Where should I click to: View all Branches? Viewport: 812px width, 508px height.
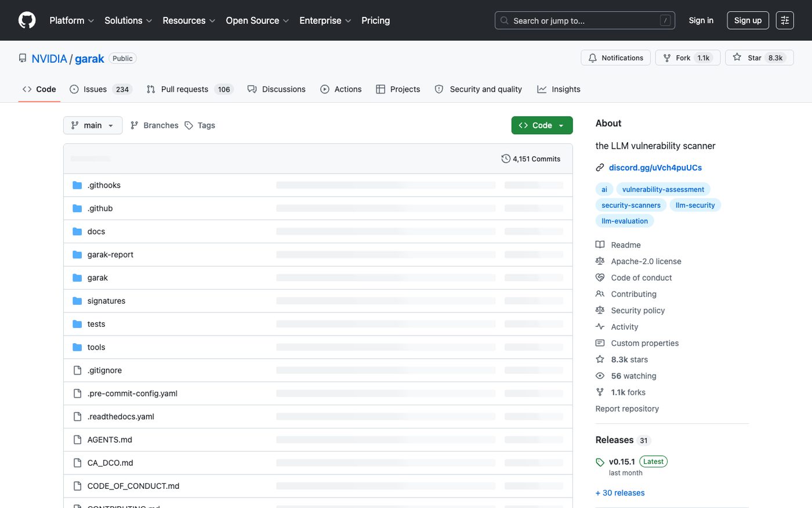[x=154, y=125]
